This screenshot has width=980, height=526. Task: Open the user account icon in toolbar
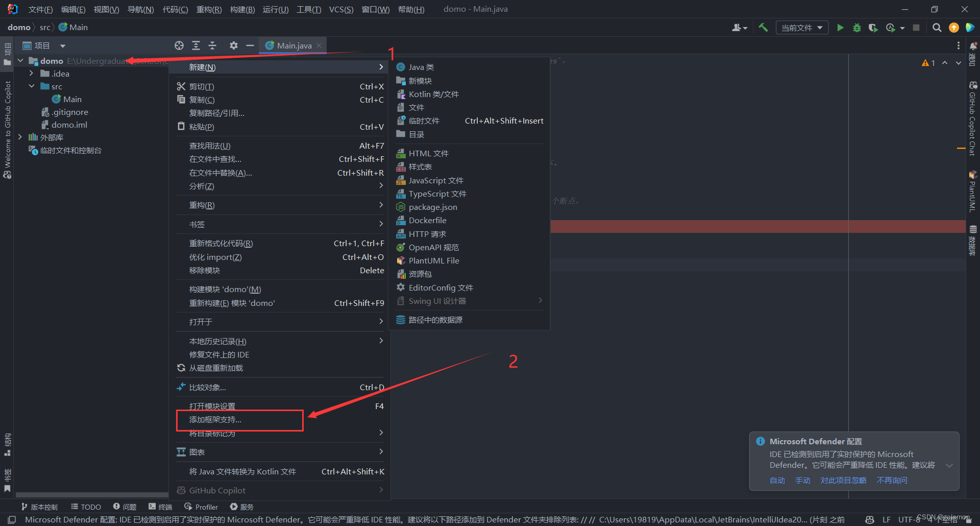tap(739, 28)
